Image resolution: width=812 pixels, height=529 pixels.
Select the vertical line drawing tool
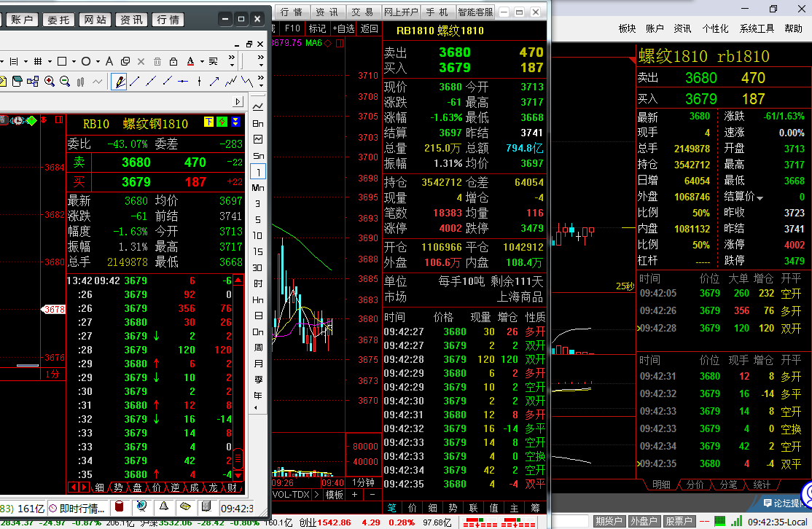point(199,82)
